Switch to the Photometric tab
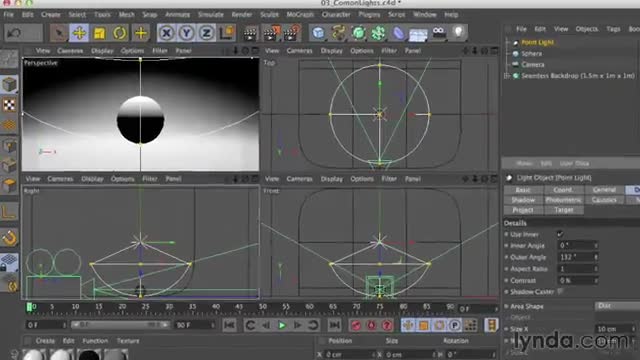 pos(563,200)
